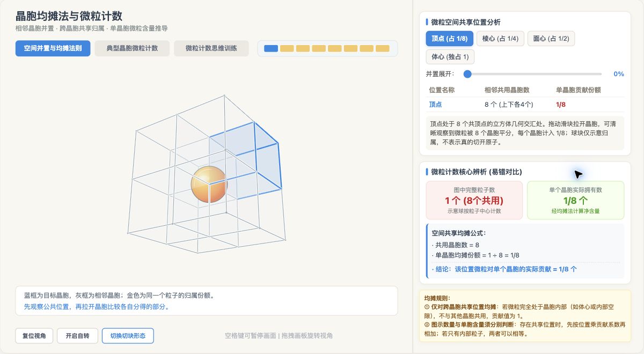Click the 单个晶胞实际拥有数 green card

point(575,200)
